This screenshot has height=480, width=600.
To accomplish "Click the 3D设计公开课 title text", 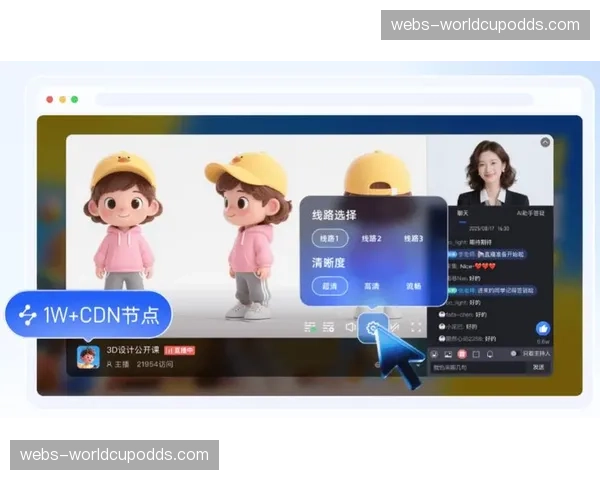I will click(x=133, y=350).
